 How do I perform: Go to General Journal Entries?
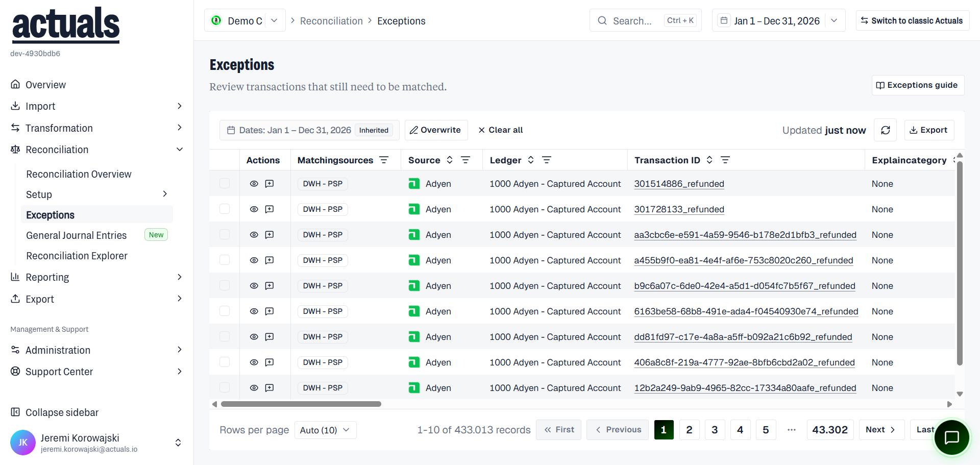point(77,235)
